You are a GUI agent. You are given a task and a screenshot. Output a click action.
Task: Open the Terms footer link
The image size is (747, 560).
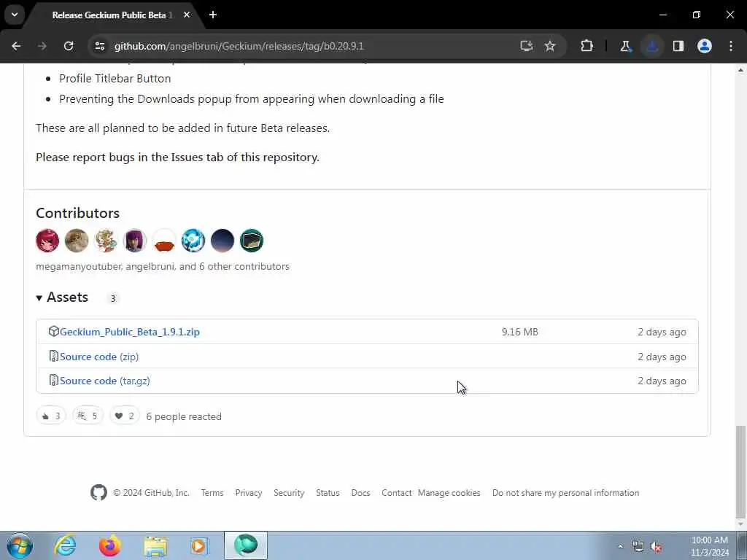pos(212,493)
